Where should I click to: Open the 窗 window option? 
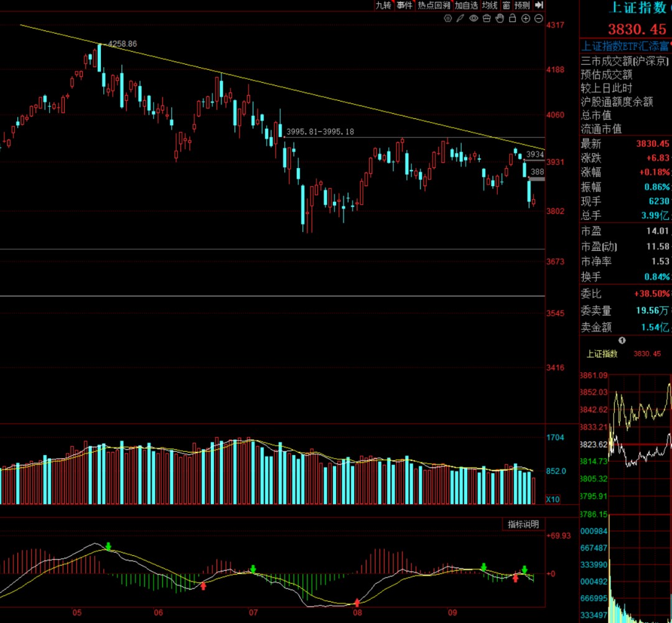click(x=506, y=5)
